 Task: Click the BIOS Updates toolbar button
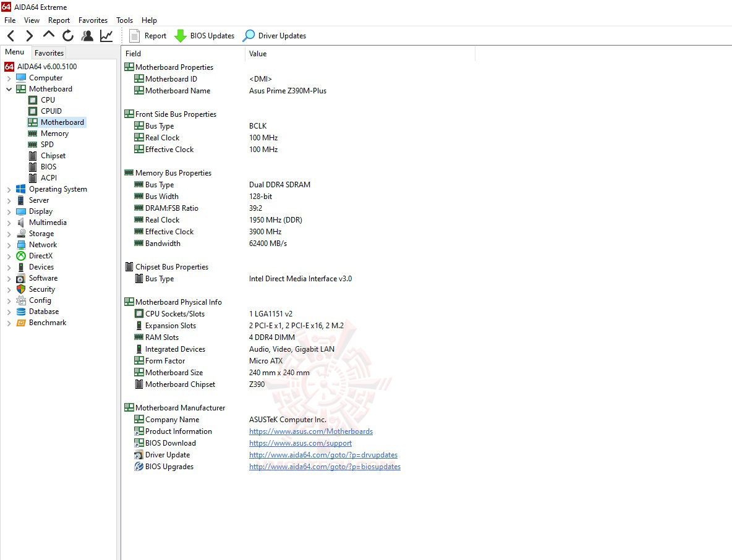point(205,35)
